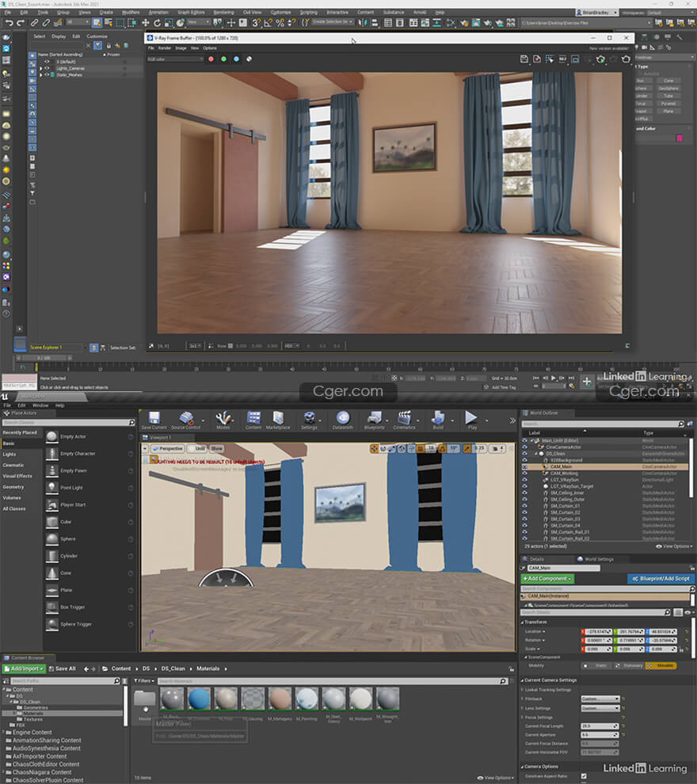Open World Outliner View Options dropdown

674,546
